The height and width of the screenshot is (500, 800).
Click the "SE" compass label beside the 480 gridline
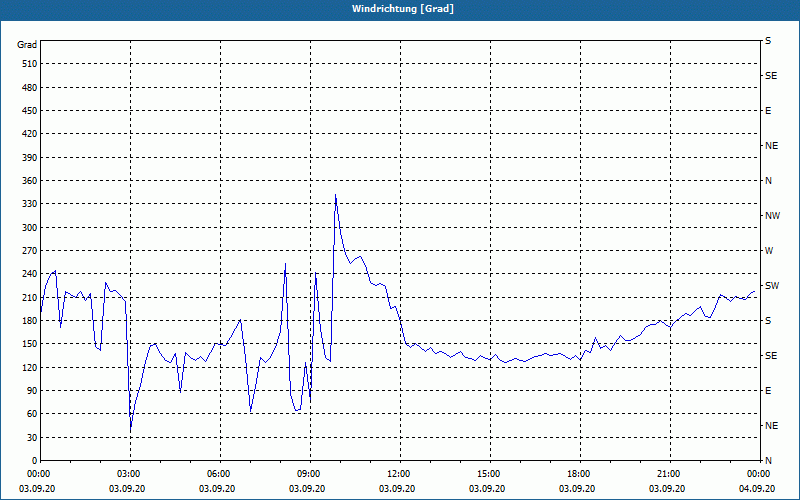[771, 76]
